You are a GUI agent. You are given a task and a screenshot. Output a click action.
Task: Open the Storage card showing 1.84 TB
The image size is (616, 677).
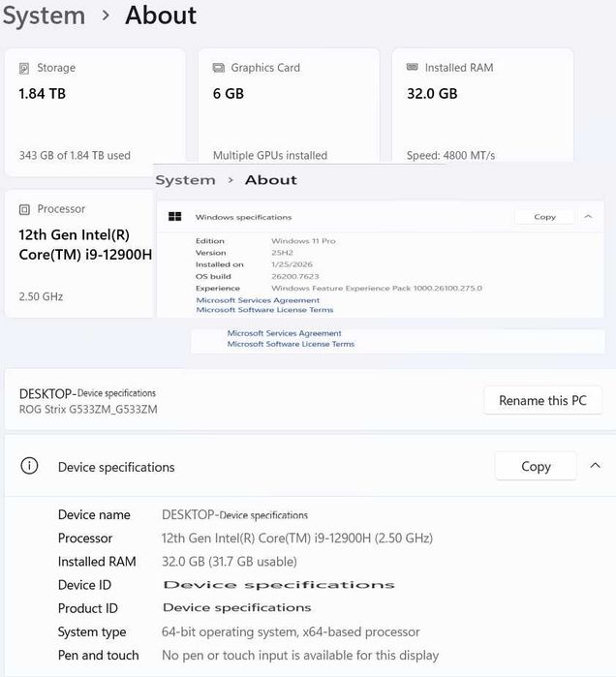[x=95, y=112]
